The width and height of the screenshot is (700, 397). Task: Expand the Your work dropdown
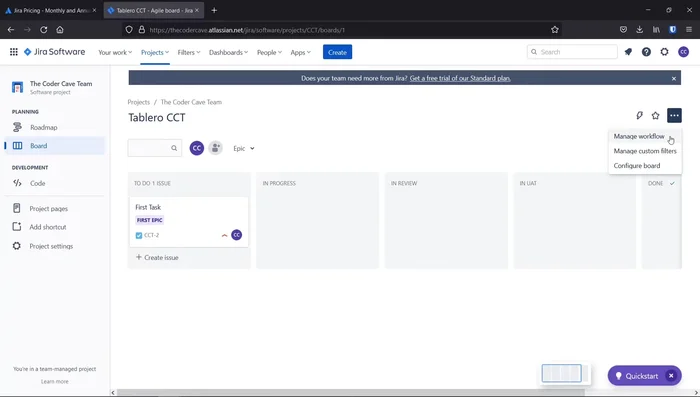pyautogui.click(x=115, y=52)
